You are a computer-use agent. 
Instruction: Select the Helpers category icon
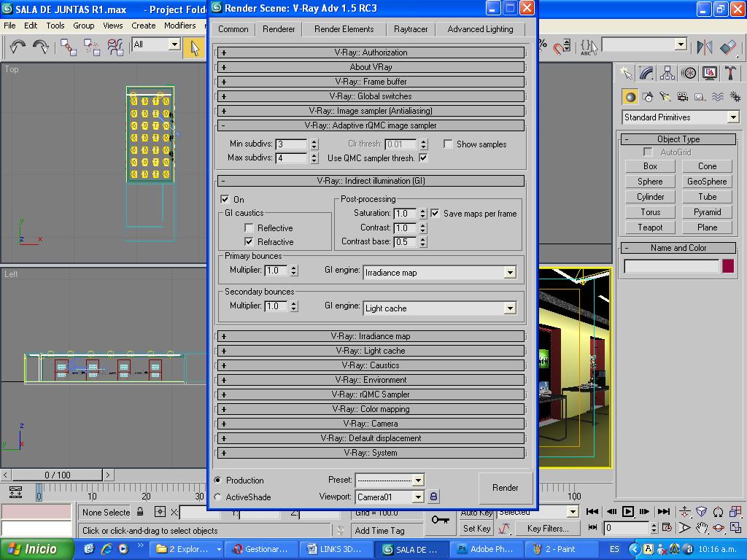[x=700, y=97]
